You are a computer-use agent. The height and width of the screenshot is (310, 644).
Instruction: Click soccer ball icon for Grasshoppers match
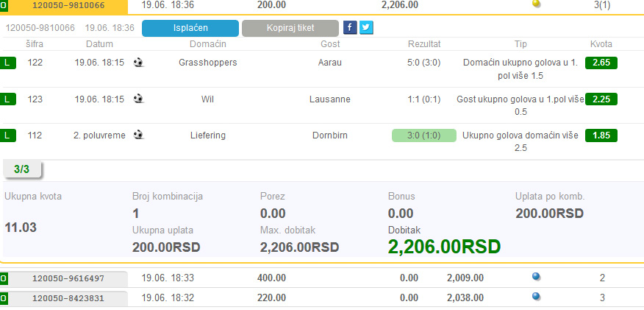[138, 63]
